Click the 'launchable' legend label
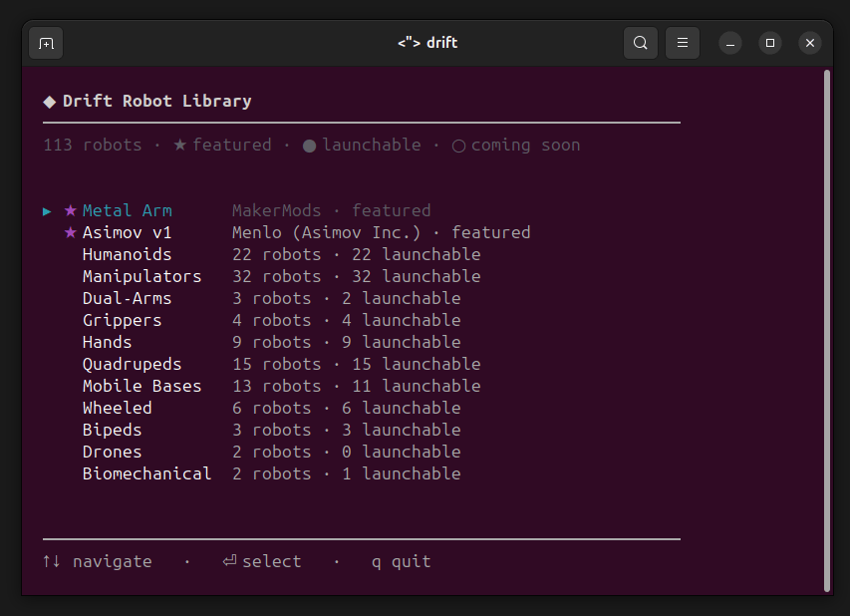Screen dimensions: 850x616 pos(372,145)
